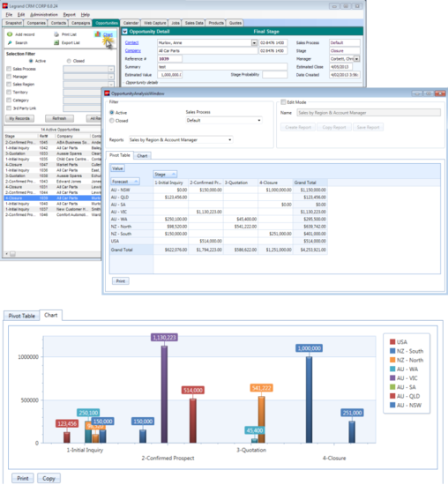The image size is (448, 485).
Task: Click the Search magnifier icon
Action: (10, 42)
